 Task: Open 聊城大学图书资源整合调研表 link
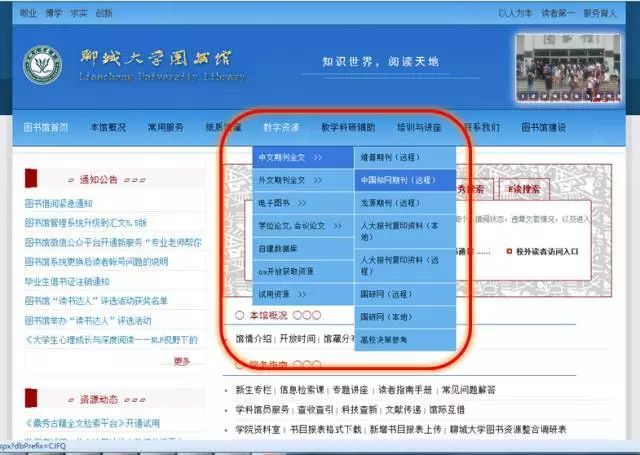point(508,429)
